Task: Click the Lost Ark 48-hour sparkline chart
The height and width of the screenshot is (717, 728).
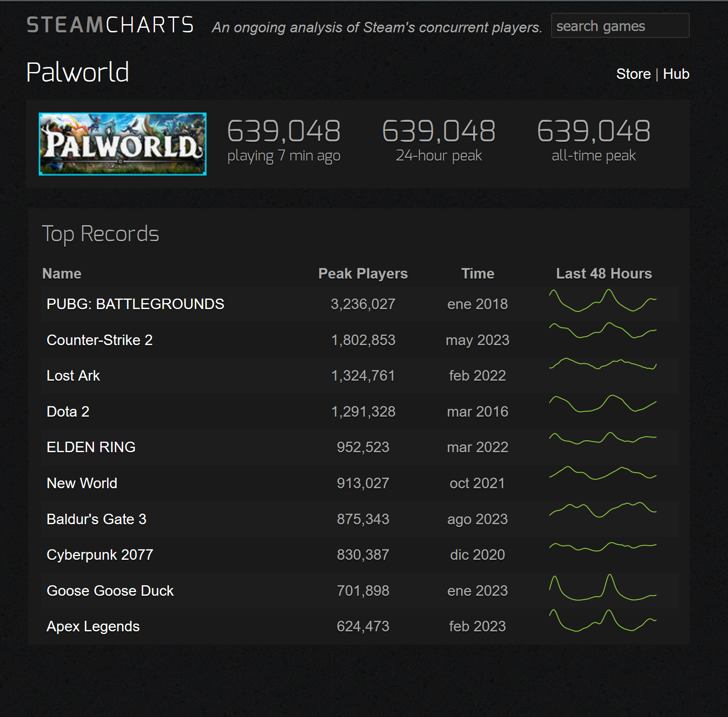Action: [603, 364]
